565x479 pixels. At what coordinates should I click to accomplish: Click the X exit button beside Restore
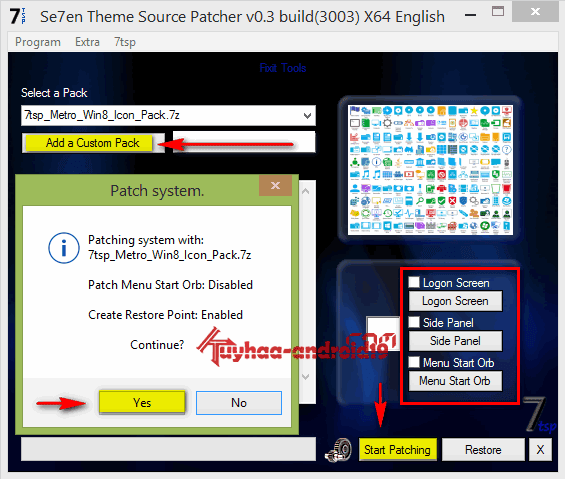[540, 449]
